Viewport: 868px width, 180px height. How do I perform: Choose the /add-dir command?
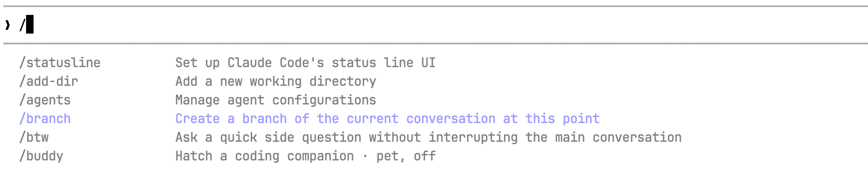pos(48,81)
